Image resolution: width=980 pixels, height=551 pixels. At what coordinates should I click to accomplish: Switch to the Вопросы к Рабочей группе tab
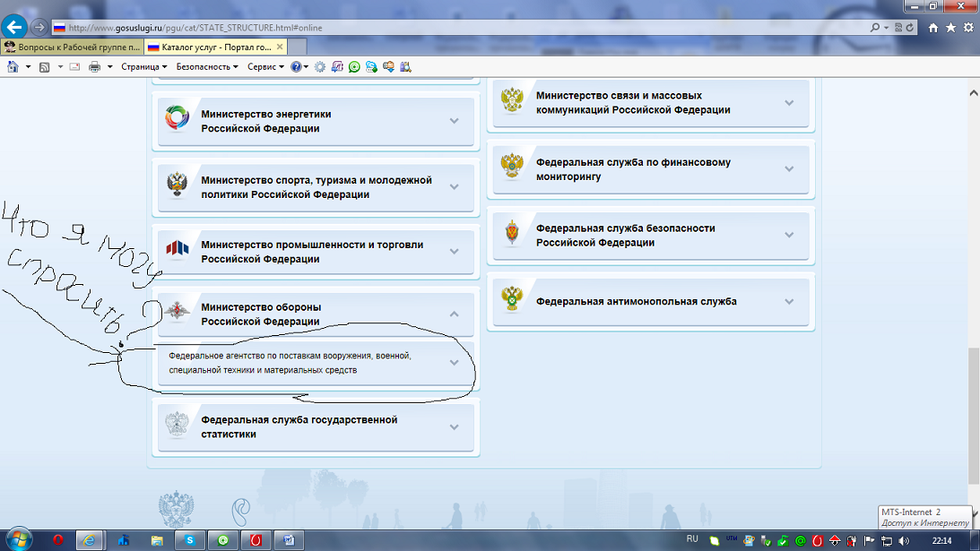73,47
